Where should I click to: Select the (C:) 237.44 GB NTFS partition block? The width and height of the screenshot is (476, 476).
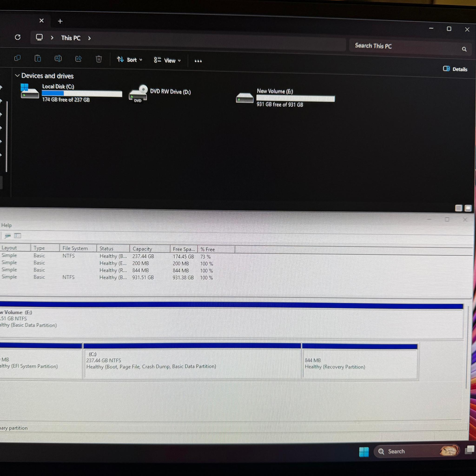tap(192, 361)
